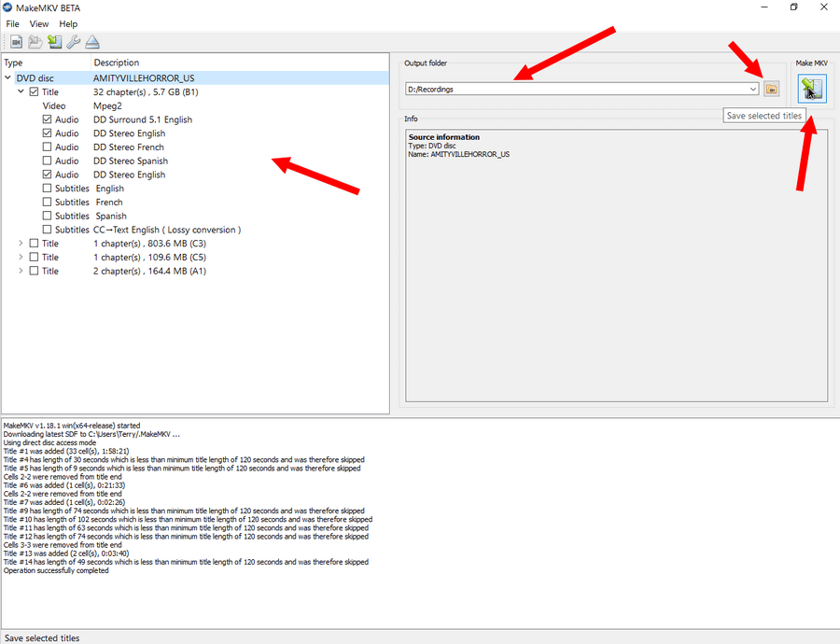Open the Help menu
The height and width of the screenshot is (644, 840).
[x=68, y=23]
